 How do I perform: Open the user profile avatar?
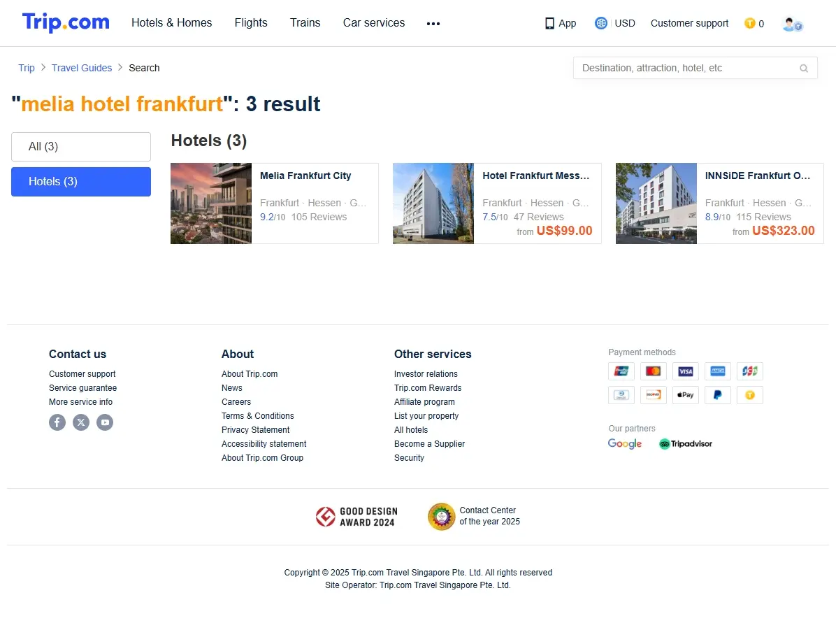(x=792, y=24)
